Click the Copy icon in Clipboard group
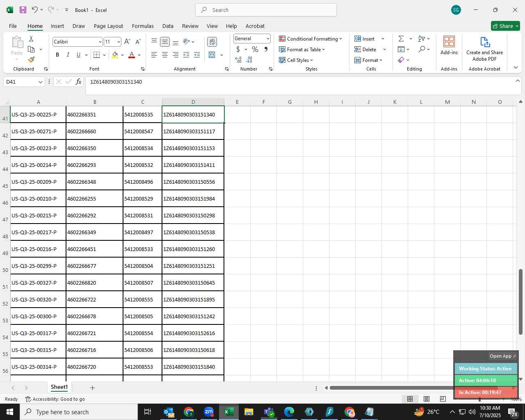Viewport: 525px width, 420px height. [x=31, y=49]
